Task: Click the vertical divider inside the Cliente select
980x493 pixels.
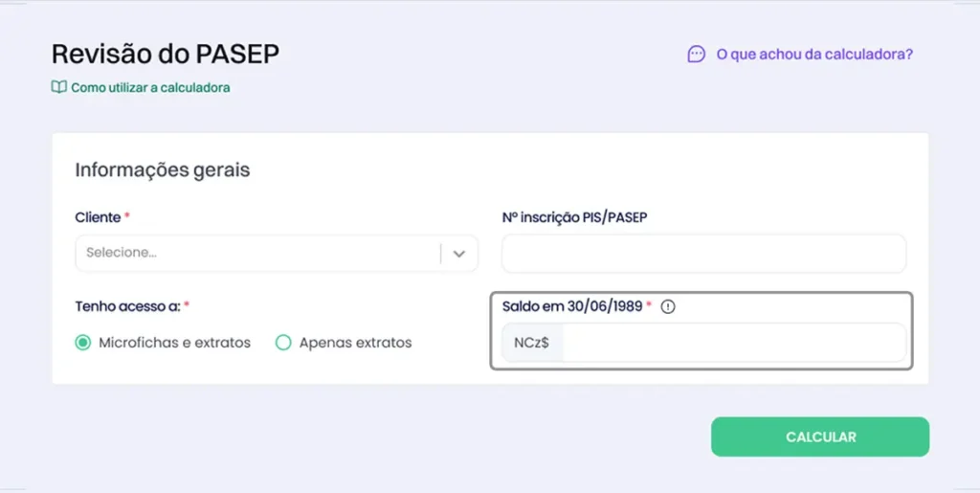Action: click(441, 254)
